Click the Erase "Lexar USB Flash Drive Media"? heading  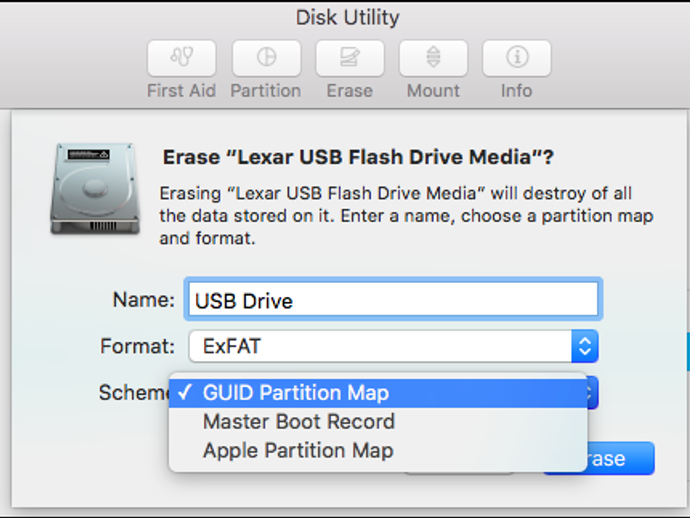pyautogui.click(x=358, y=157)
